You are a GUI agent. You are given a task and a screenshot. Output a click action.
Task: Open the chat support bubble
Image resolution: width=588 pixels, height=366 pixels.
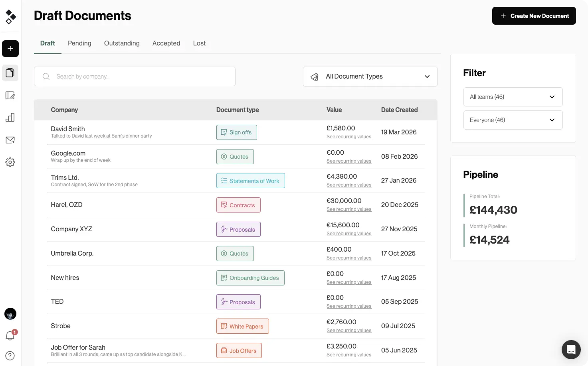pos(571,350)
